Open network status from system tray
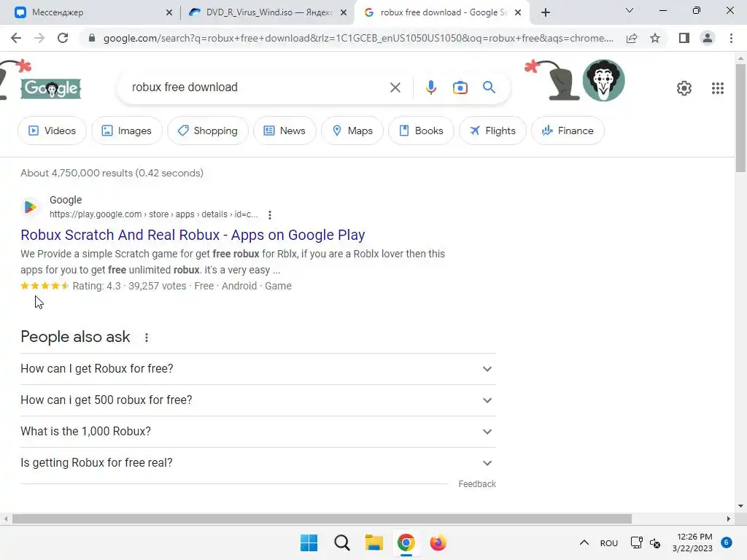 (x=636, y=542)
